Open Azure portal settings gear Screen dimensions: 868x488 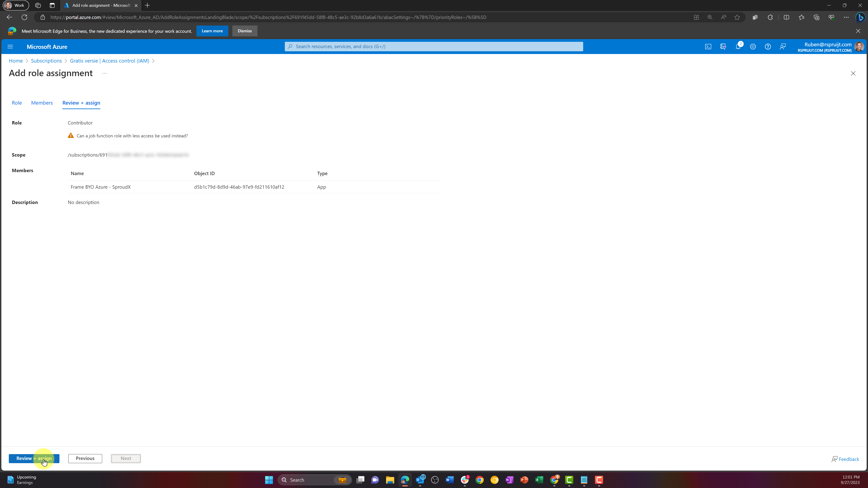click(x=753, y=47)
